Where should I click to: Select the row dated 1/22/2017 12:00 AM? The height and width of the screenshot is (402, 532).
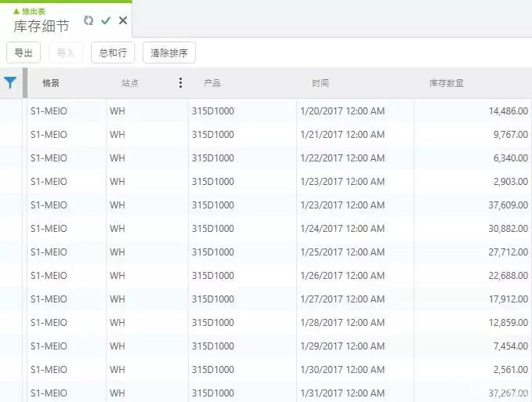[342, 158]
